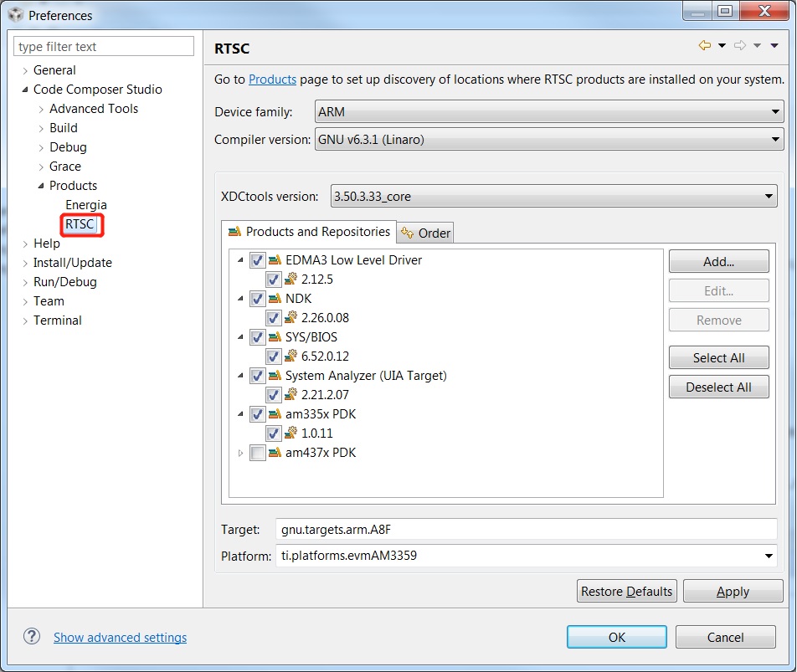Viewport: 797px width, 672px height.
Task: Click the 2.21.2.07 version gear icon
Action: [x=291, y=394]
